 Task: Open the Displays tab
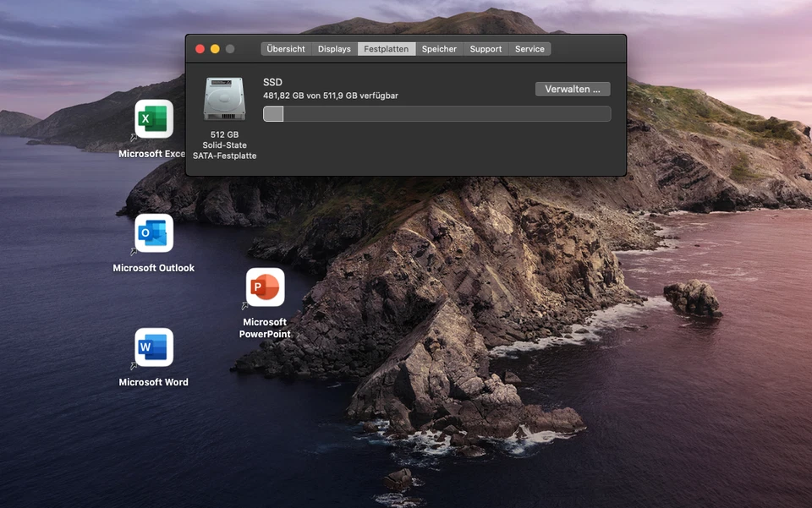click(334, 49)
